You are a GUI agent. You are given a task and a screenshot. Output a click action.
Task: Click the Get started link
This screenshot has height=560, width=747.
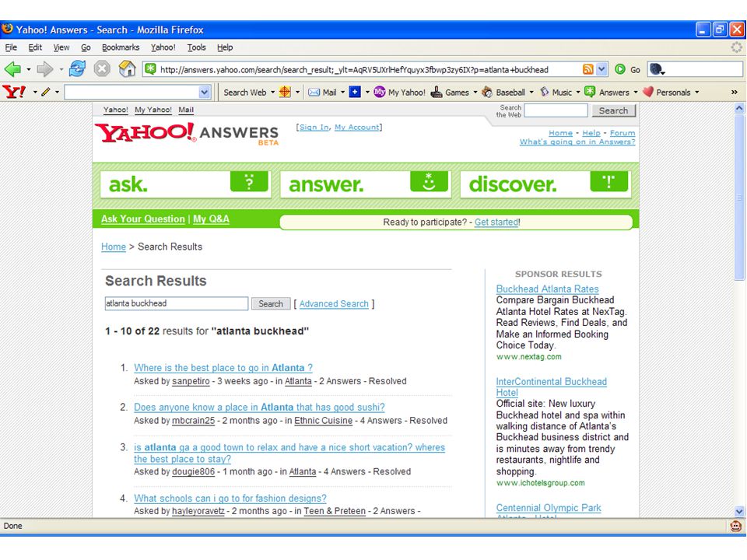pos(496,222)
